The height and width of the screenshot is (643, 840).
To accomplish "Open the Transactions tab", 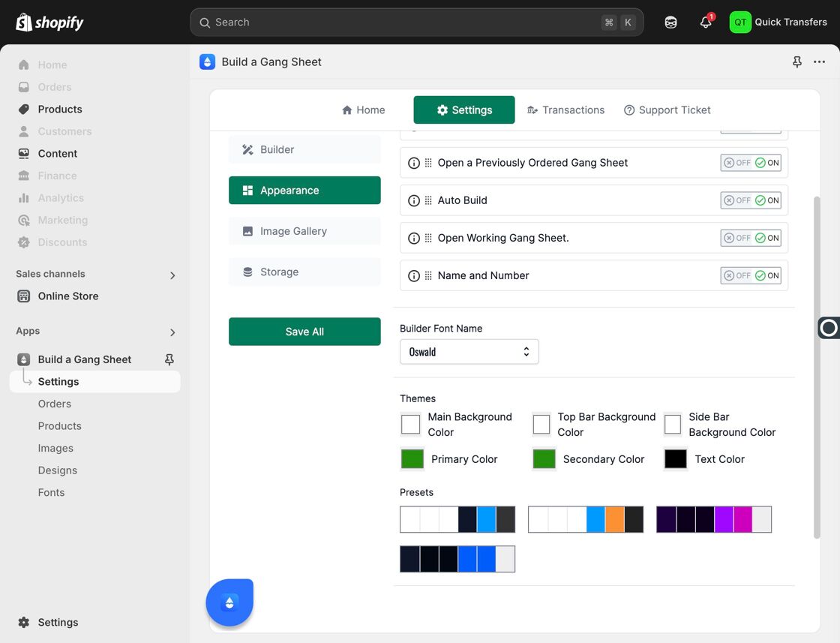I will [x=565, y=110].
